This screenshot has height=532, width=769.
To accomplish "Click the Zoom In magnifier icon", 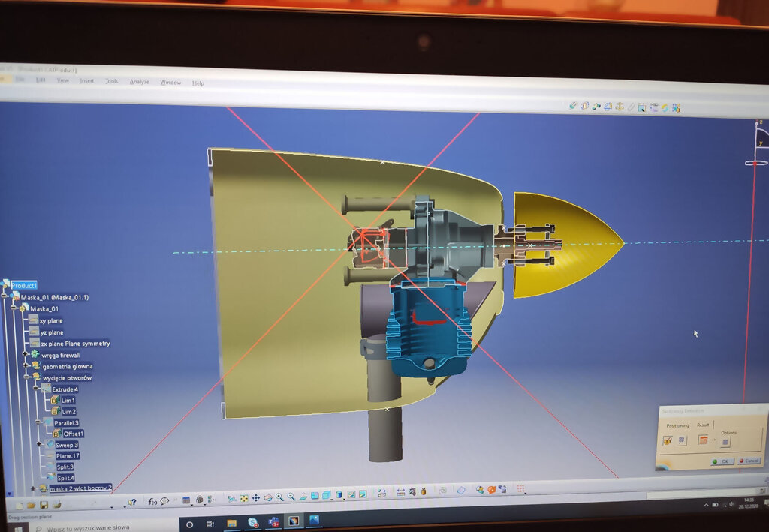I will (279, 497).
